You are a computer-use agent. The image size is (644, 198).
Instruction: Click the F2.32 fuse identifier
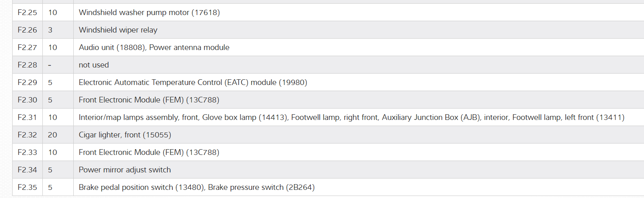[x=27, y=135]
